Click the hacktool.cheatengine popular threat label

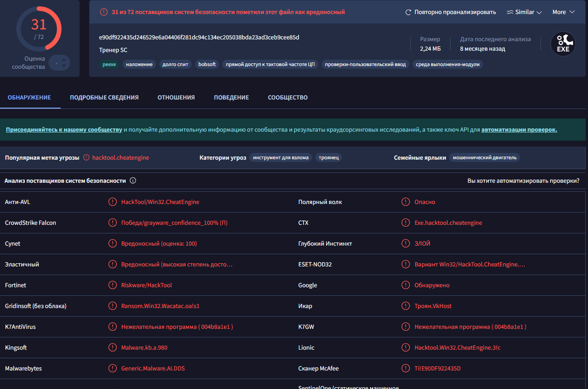tap(121, 157)
